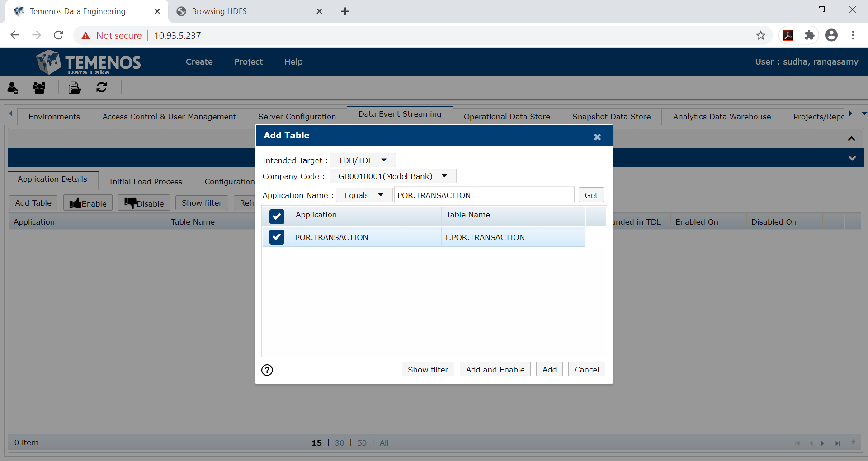Click the Add User toolbar icon
The width and height of the screenshot is (868, 461).
[13, 87]
